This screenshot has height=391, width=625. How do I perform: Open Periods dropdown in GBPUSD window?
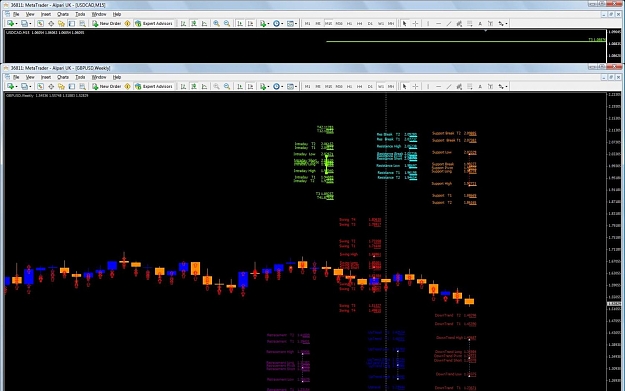pos(282,86)
